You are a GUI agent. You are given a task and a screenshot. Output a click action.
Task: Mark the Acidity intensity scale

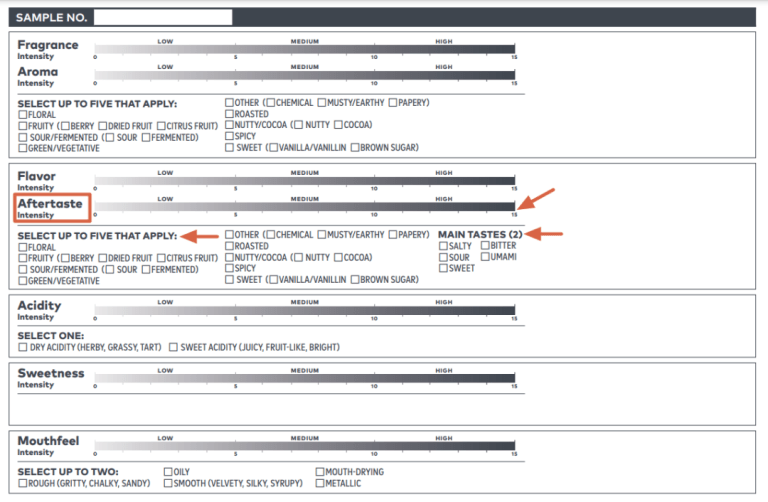pyautogui.click(x=305, y=308)
